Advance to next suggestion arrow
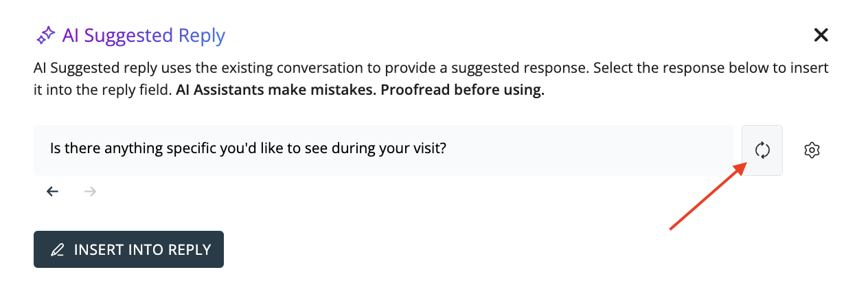Screen dimensions: 868x283 [x=90, y=192]
